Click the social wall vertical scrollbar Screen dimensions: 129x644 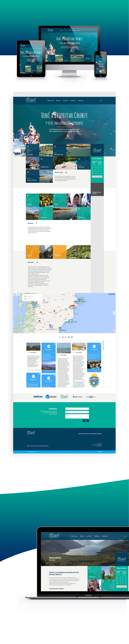[103, 345]
